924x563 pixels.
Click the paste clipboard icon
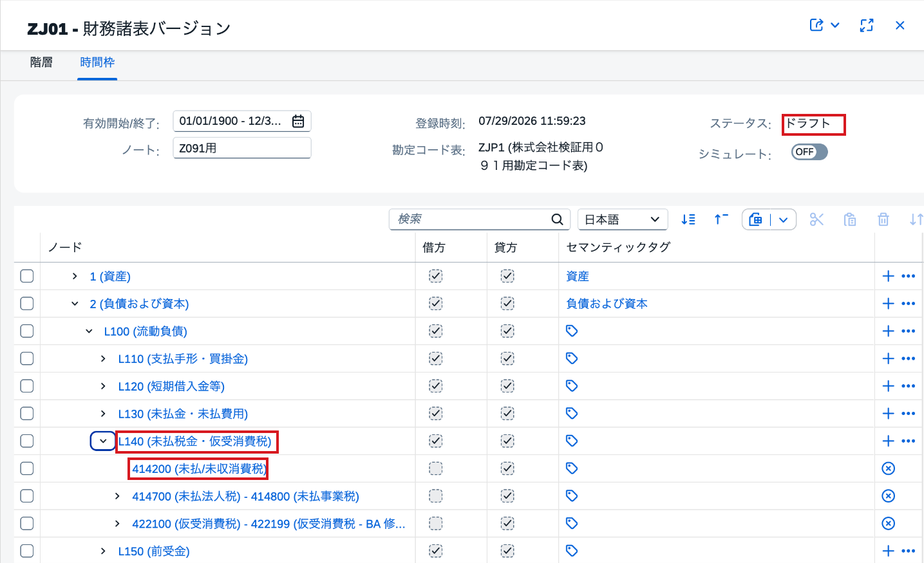[850, 219]
